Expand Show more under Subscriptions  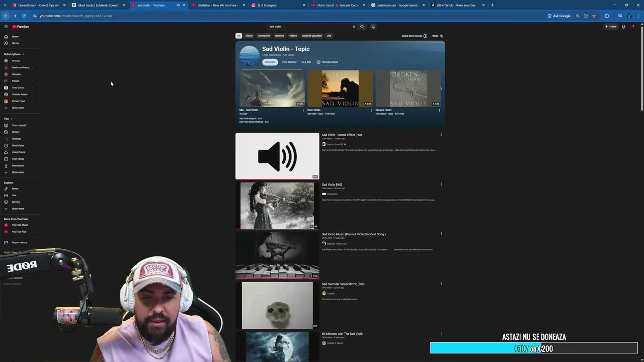click(x=18, y=108)
